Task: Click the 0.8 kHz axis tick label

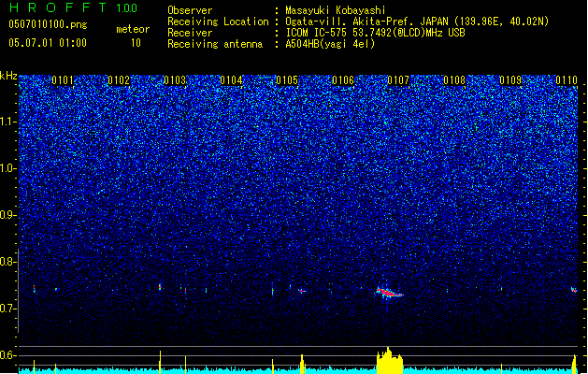Action: point(8,262)
